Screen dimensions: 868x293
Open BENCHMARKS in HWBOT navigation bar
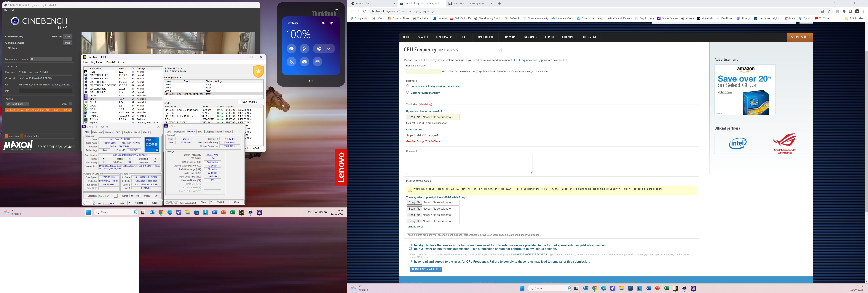[x=444, y=37]
